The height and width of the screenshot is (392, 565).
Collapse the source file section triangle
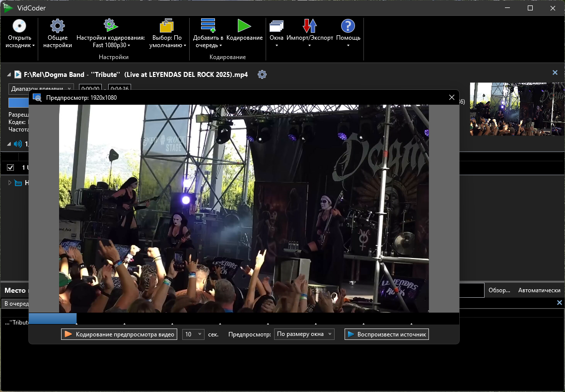[8, 74]
